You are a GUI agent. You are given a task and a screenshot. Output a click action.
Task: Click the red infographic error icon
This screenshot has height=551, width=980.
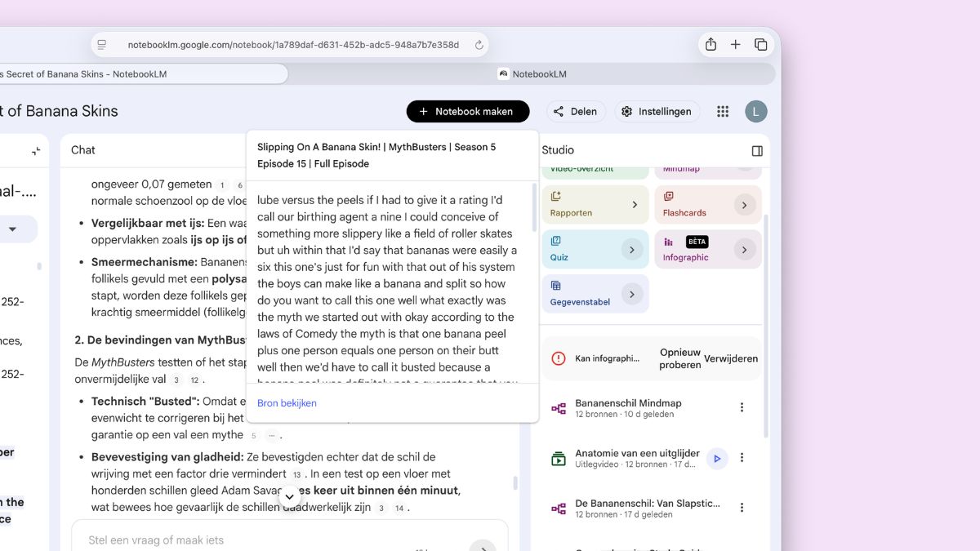(559, 358)
